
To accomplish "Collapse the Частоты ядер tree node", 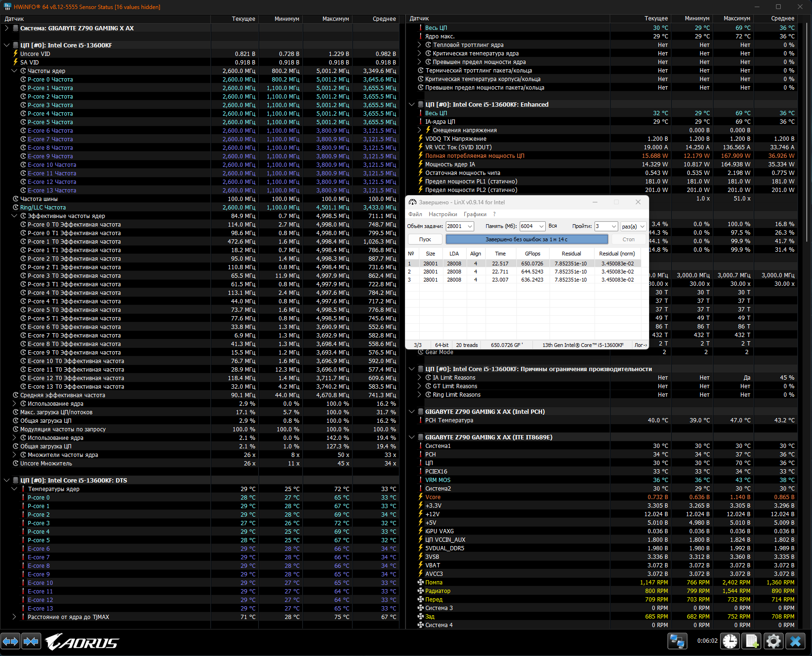I will (14, 71).
